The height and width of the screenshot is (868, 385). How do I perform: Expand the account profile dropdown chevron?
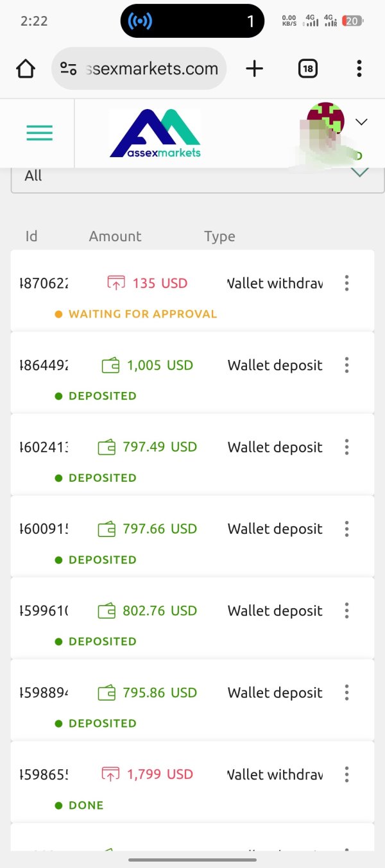361,122
